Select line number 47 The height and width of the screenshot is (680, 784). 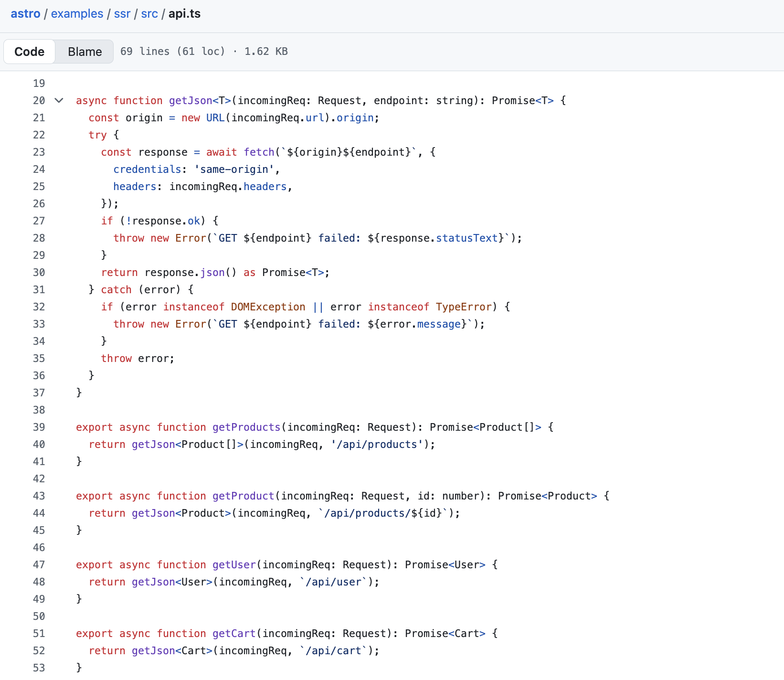click(x=39, y=565)
